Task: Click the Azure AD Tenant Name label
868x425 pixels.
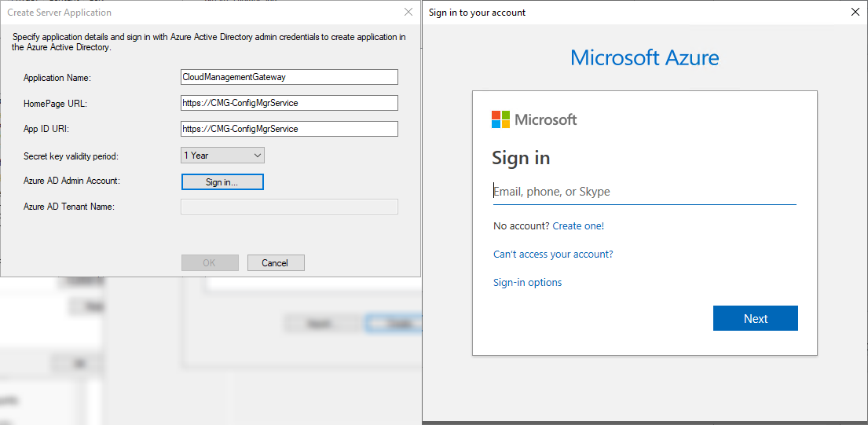Action: pyautogui.click(x=68, y=207)
